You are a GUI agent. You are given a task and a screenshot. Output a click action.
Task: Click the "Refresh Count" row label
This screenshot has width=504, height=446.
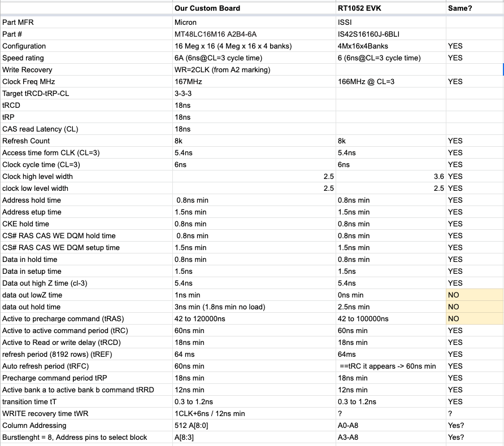coord(26,141)
